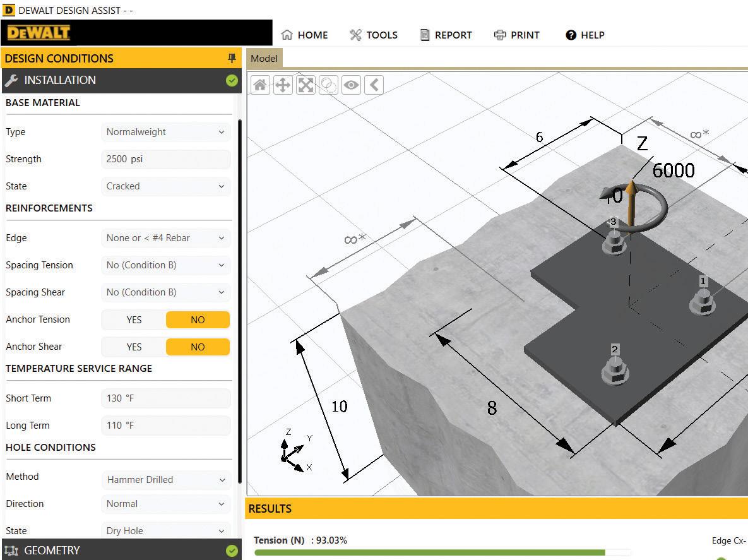Open the hole Method dropdown

pos(165,480)
